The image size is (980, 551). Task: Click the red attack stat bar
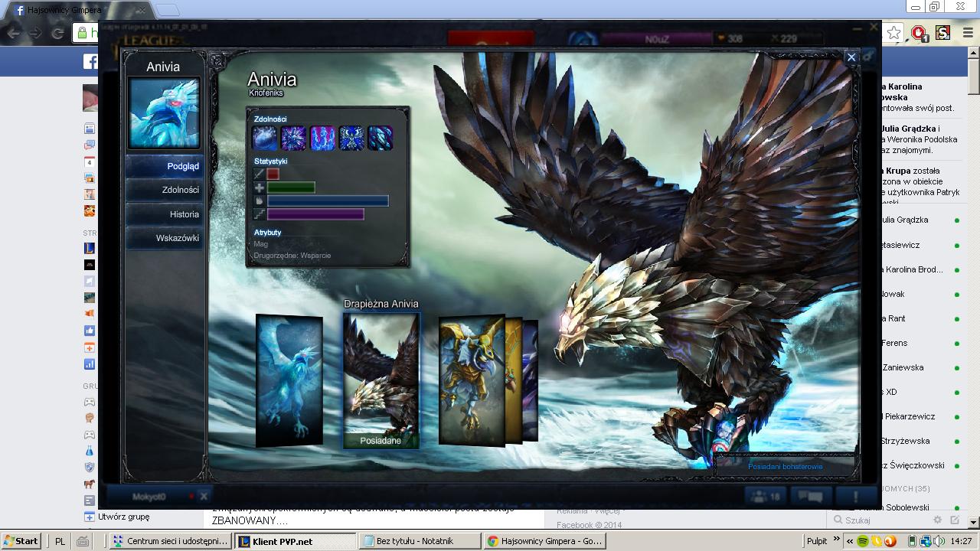273,174
